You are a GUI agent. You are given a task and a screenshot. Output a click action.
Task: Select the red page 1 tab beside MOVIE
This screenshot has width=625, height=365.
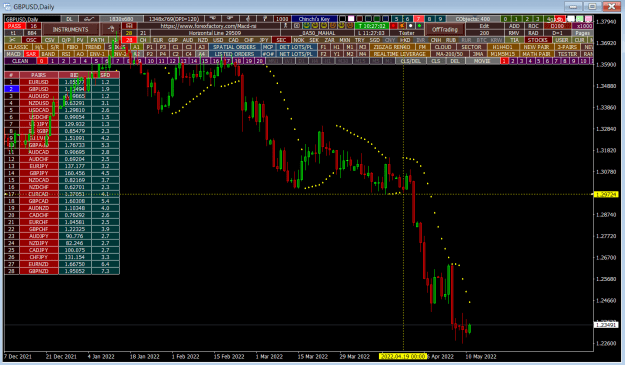504,61
